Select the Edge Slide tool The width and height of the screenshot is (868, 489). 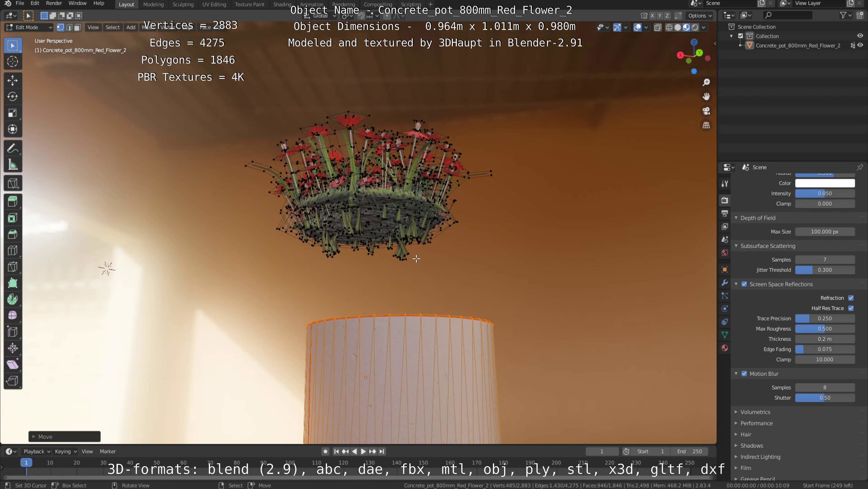pos(13,332)
